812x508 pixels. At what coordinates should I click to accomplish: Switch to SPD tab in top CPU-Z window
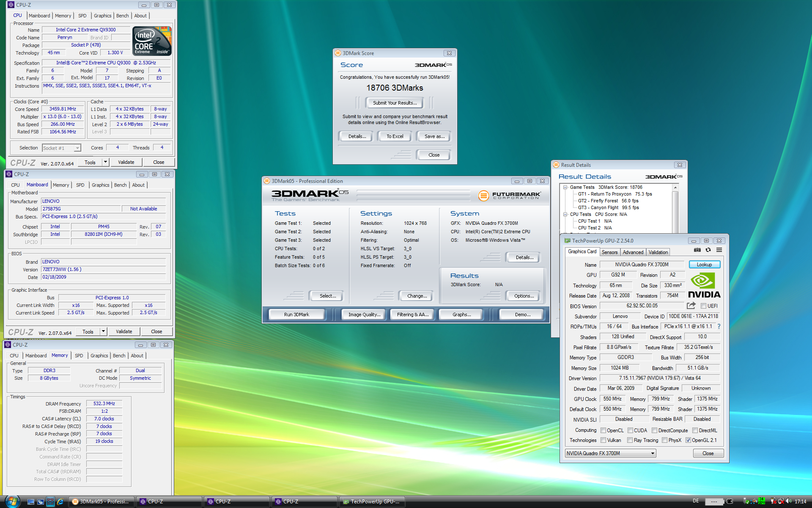click(82, 16)
